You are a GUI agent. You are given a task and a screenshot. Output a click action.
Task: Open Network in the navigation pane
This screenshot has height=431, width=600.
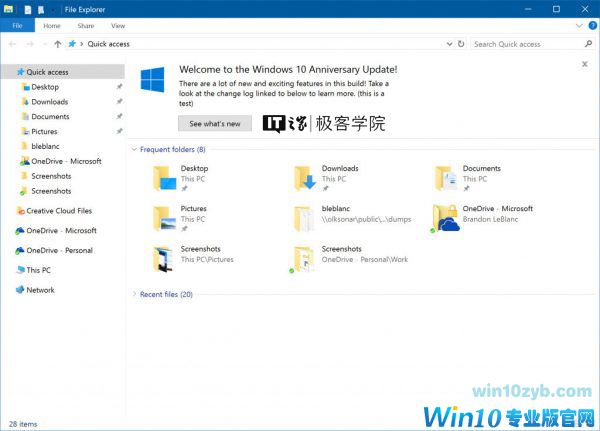tap(40, 290)
